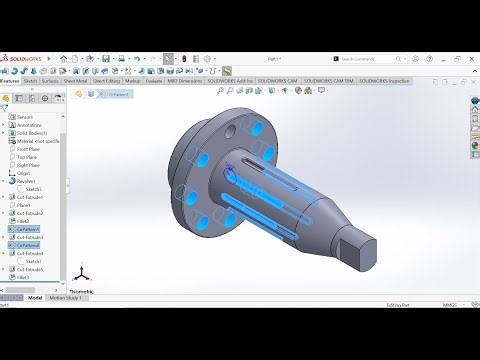Select Swept Boss/Base tool icon
The image size is (480, 360).
coord(24,71)
